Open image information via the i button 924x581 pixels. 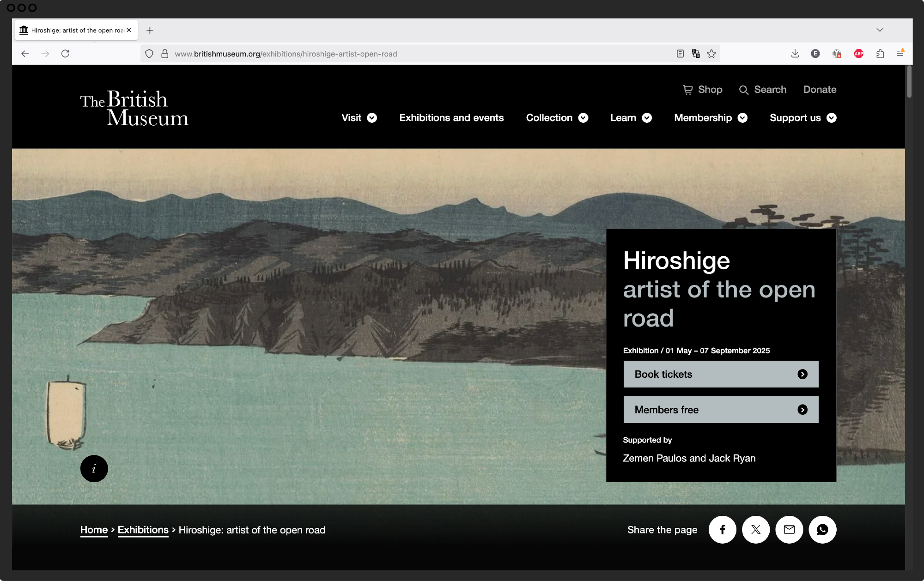pos(94,468)
